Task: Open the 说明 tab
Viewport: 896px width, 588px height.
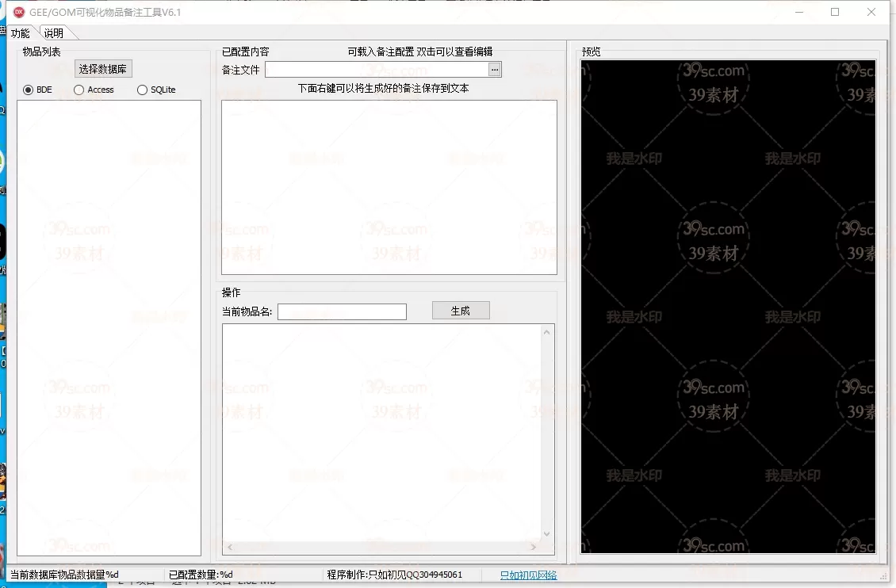Action: (x=54, y=33)
